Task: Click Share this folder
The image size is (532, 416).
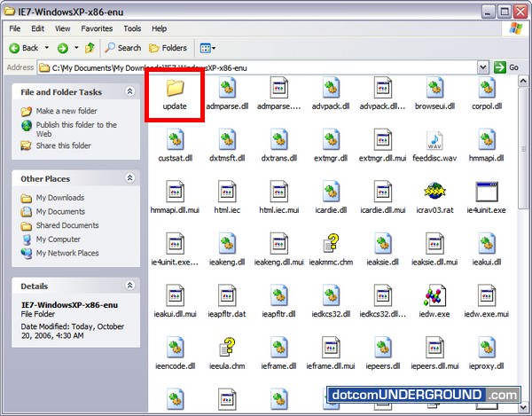Action: click(x=64, y=145)
